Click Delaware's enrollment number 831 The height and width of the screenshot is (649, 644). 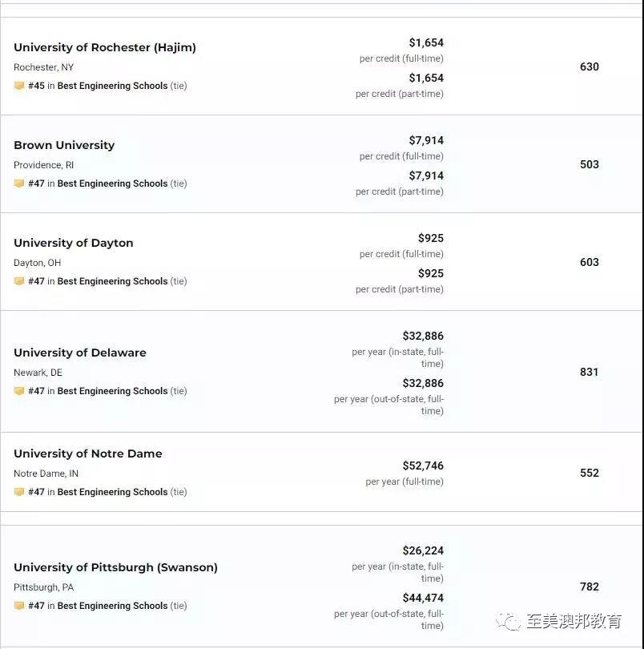(589, 372)
